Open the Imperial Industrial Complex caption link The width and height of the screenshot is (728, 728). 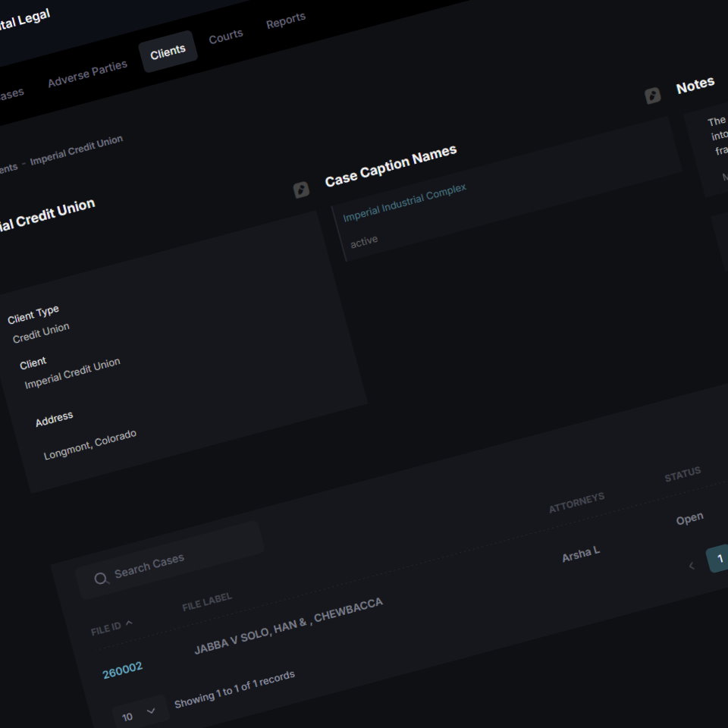(x=404, y=202)
